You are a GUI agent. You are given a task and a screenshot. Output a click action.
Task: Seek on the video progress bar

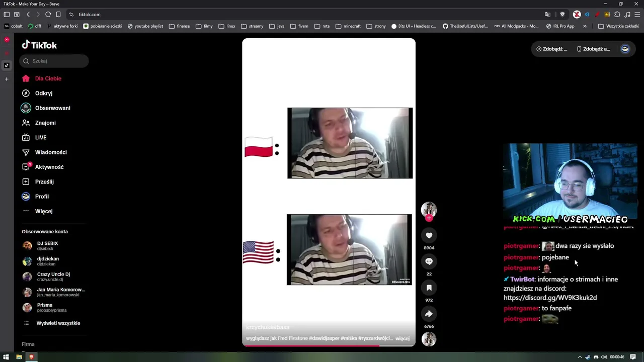click(329, 345)
